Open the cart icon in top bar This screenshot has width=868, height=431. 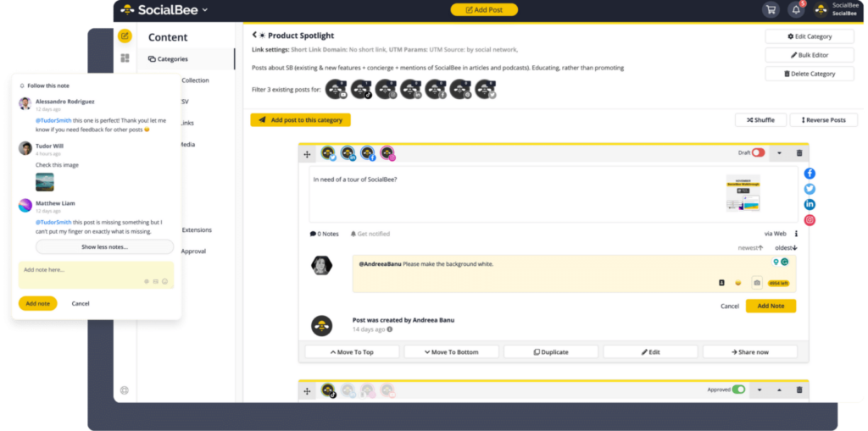click(x=771, y=10)
